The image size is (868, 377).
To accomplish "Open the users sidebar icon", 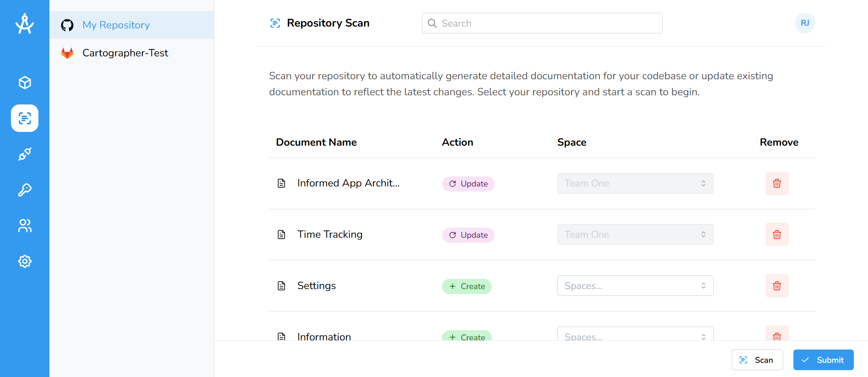I will tap(25, 225).
